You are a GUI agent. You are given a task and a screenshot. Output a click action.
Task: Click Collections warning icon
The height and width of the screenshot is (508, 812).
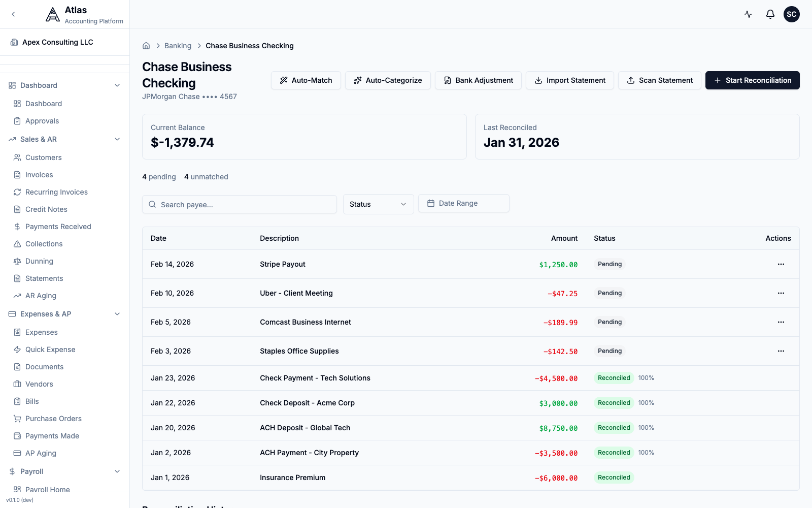click(x=17, y=244)
